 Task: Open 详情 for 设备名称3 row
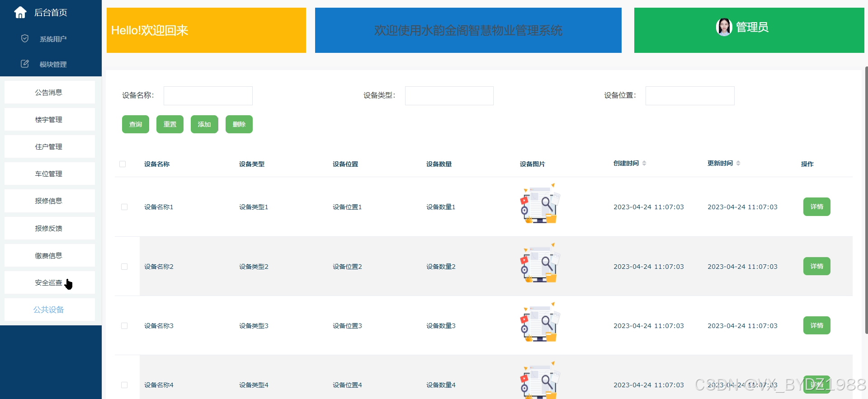(x=817, y=325)
